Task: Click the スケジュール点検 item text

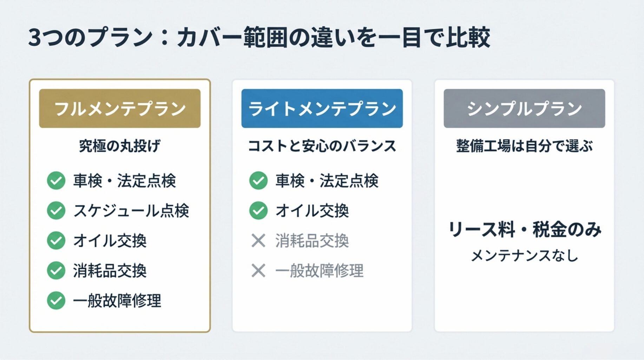Action: (131, 211)
